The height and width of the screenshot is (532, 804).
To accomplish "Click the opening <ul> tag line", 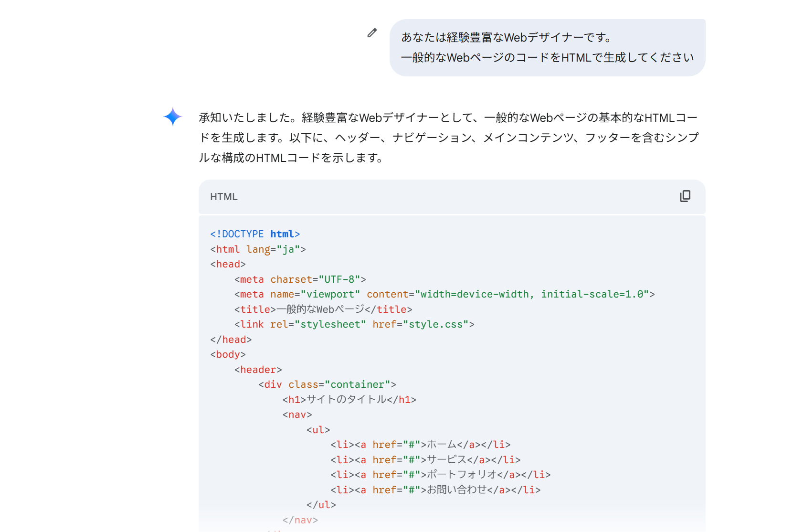I will (x=318, y=430).
